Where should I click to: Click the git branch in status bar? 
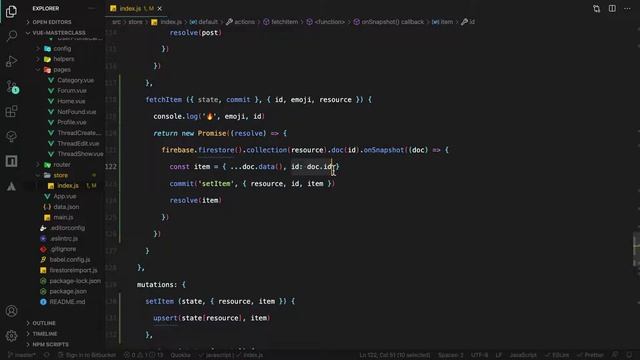coord(22,355)
